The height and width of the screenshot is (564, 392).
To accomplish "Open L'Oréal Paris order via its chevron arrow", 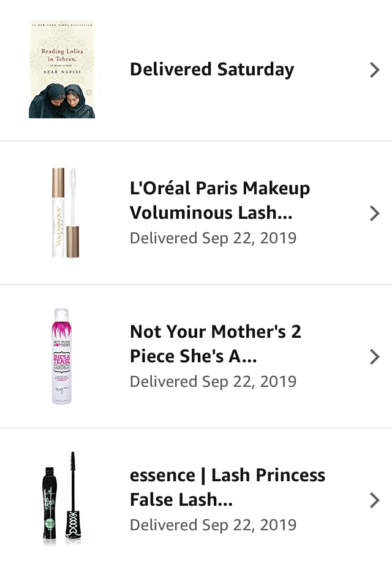I will [375, 213].
